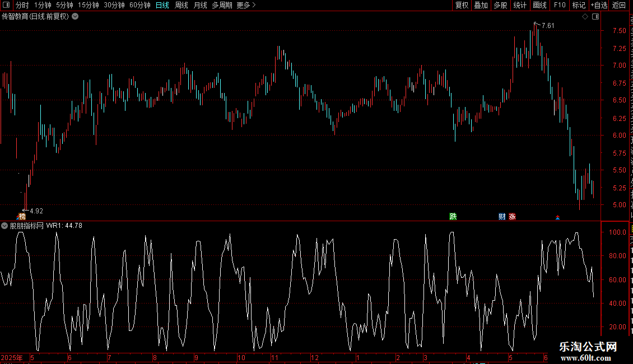The height and width of the screenshot is (364, 633).
Task: Click the 统计 statistics button
Action: point(519,5)
